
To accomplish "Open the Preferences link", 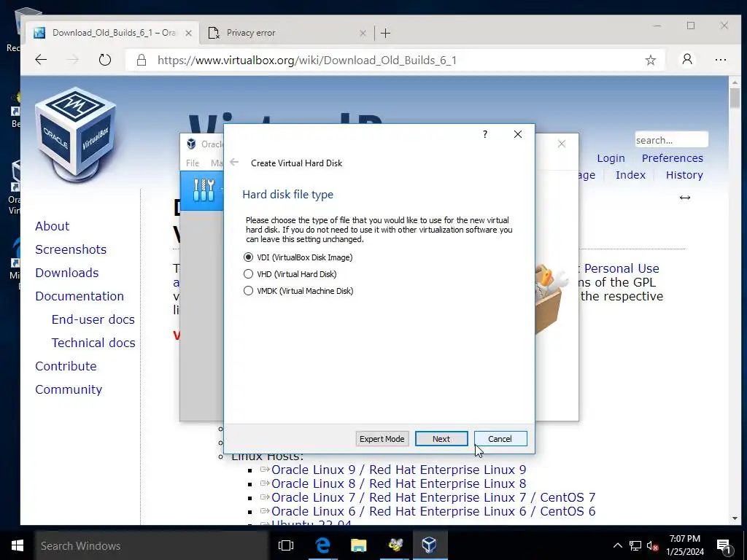I will (x=672, y=158).
